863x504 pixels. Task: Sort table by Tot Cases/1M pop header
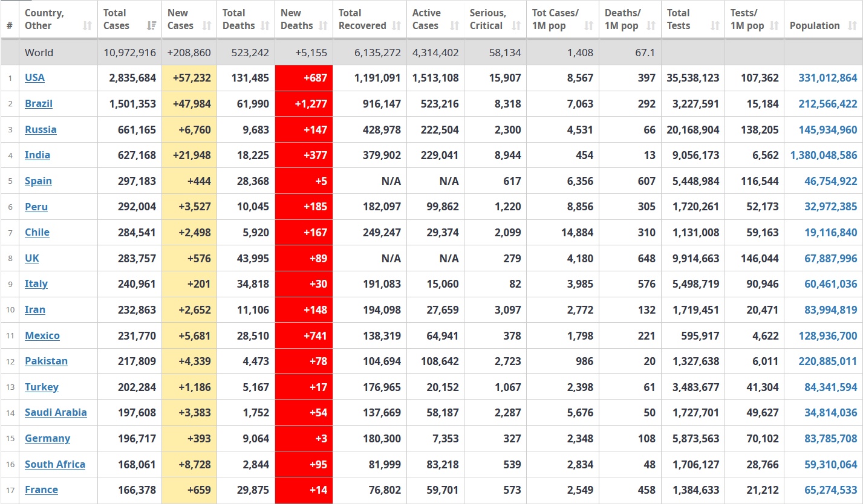pyautogui.click(x=562, y=19)
